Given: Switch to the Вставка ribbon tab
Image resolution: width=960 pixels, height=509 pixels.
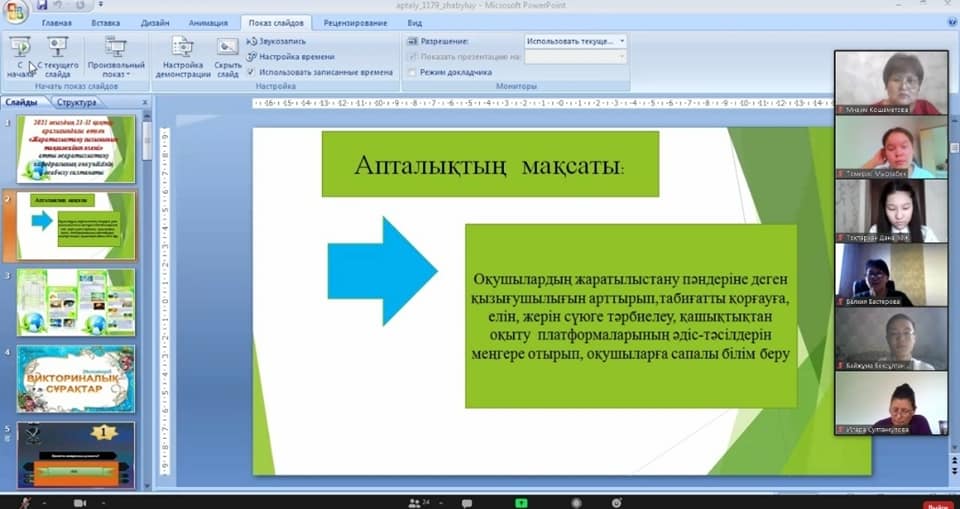Looking at the screenshot, I should click(106, 22).
